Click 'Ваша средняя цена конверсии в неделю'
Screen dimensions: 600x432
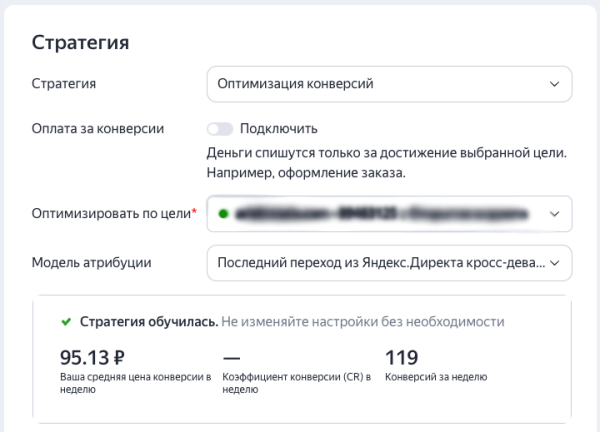135,383
